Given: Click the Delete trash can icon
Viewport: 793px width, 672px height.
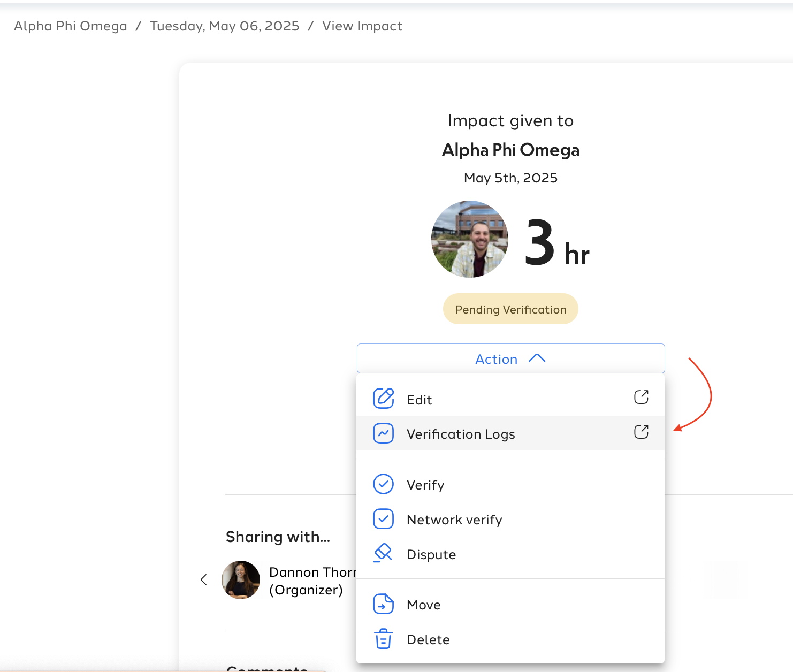Looking at the screenshot, I should (x=383, y=639).
